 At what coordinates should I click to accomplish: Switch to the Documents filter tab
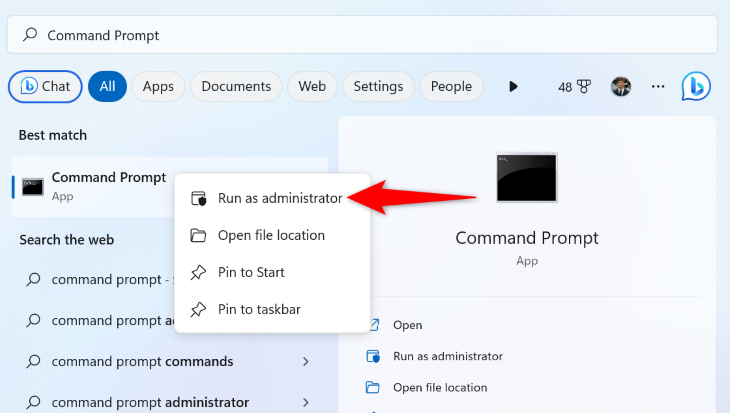pyautogui.click(x=236, y=87)
